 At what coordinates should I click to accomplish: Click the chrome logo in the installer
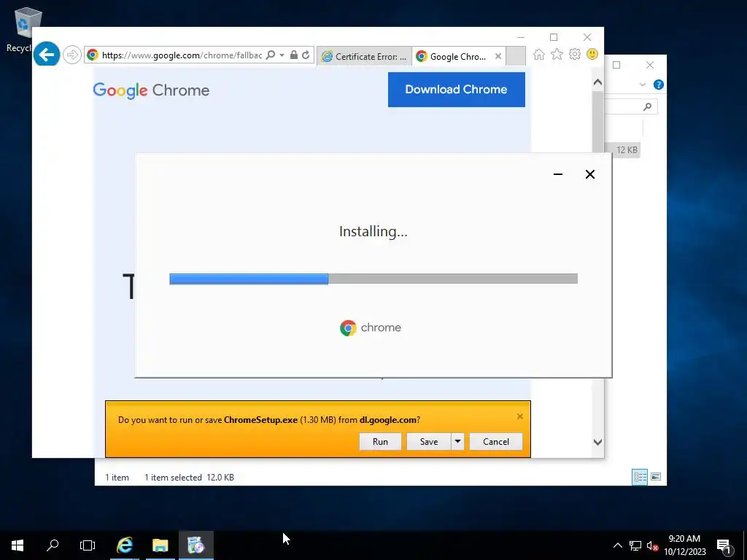click(x=371, y=327)
